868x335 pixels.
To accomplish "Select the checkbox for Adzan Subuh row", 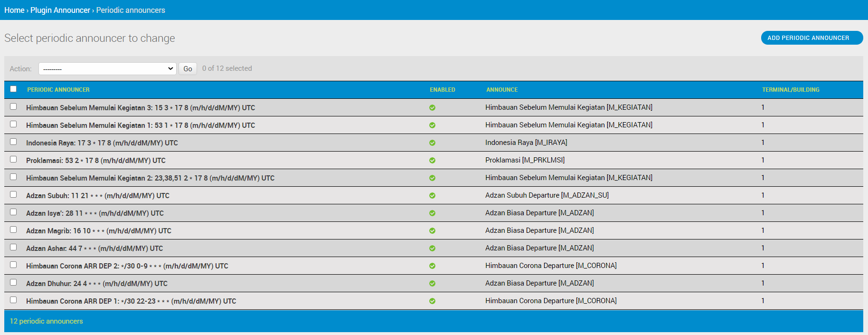I will click(13, 194).
